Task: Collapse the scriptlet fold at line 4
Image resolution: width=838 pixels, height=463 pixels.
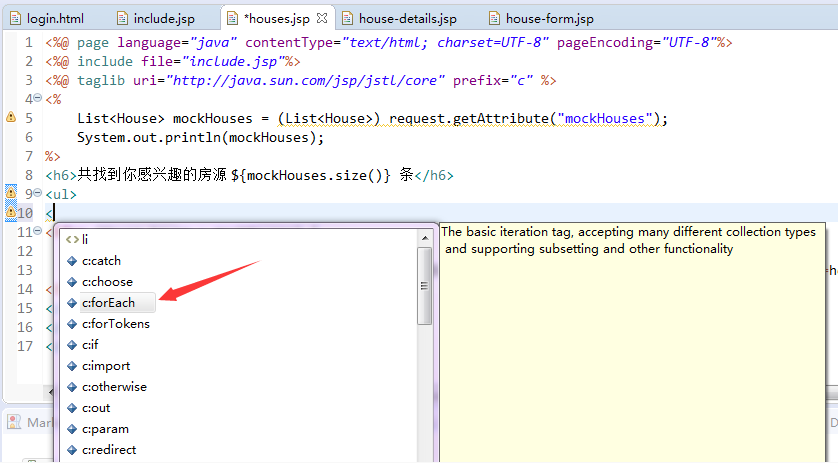Action: (37, 98)
